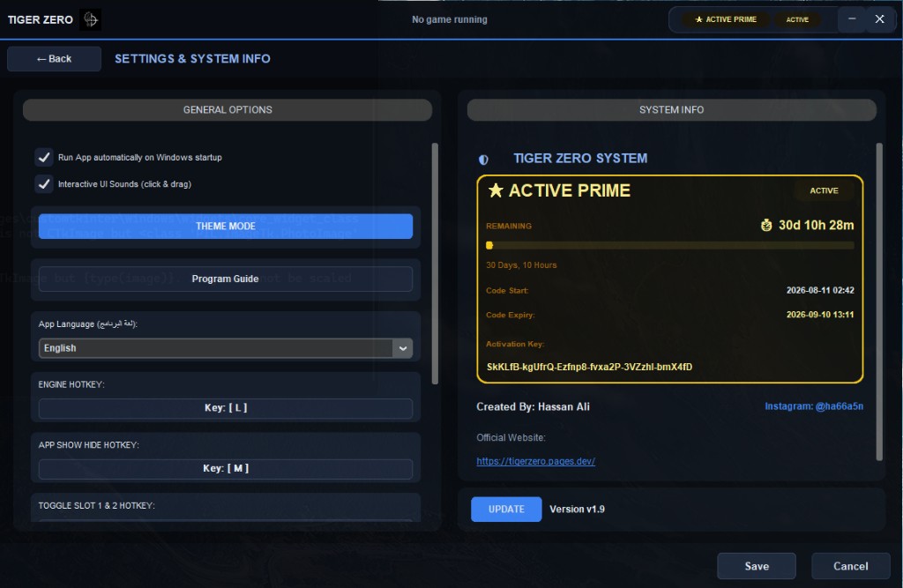903x588 pixels.
Task: Click the '30 Days, 10 Hours' text
Action: [x=521, y=265]
